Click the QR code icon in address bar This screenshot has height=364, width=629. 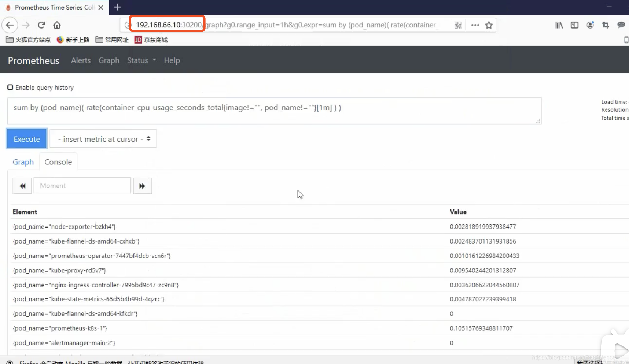coord(458,25)
